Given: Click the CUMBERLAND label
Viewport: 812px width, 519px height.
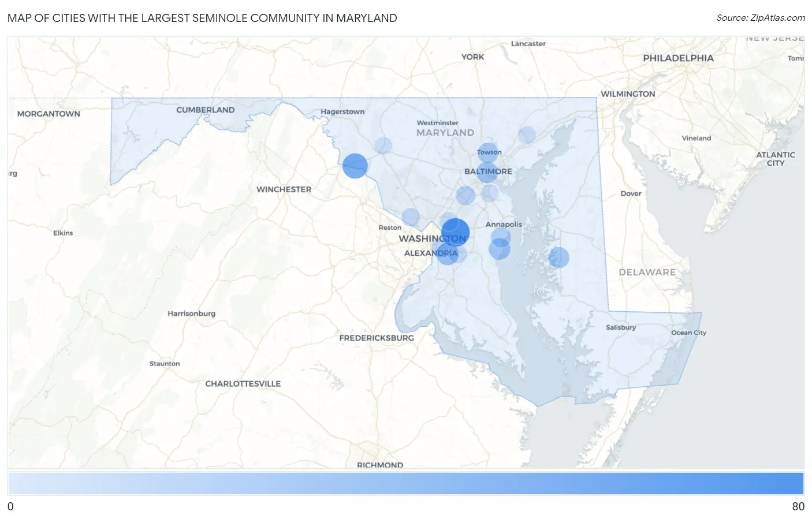Looking at the screenshot, I should pos(206,110).
